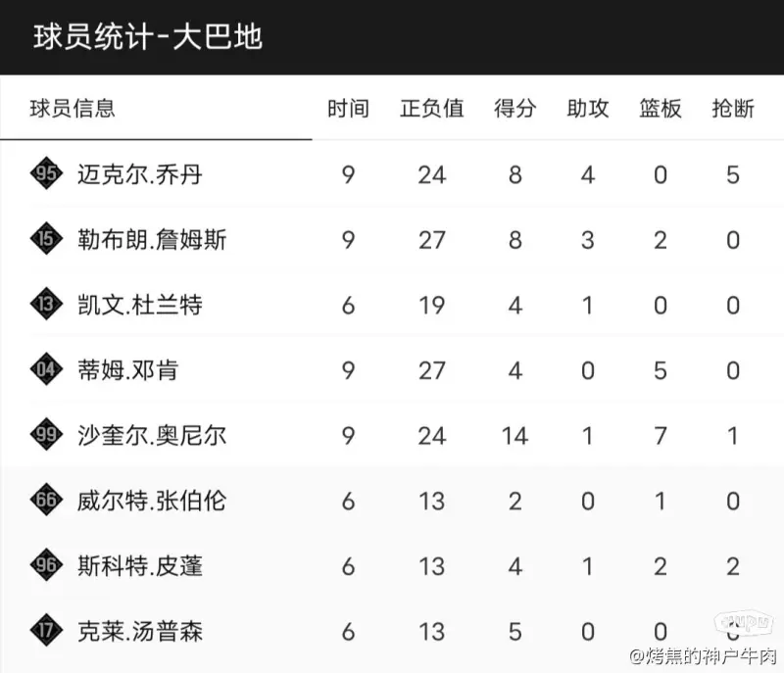Click the number 13 jersey badge icon
The width and height of the screenshot is (784, 673).
click(x=45, y=305)
